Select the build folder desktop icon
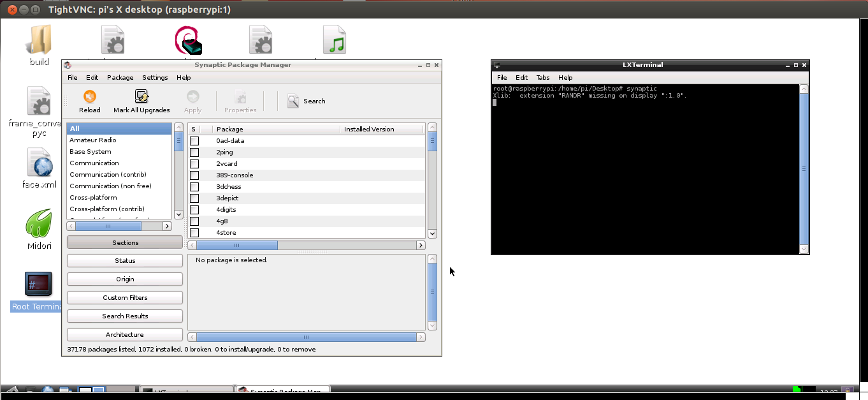This screenshot has width=868, height=400. tap(40, 40)
